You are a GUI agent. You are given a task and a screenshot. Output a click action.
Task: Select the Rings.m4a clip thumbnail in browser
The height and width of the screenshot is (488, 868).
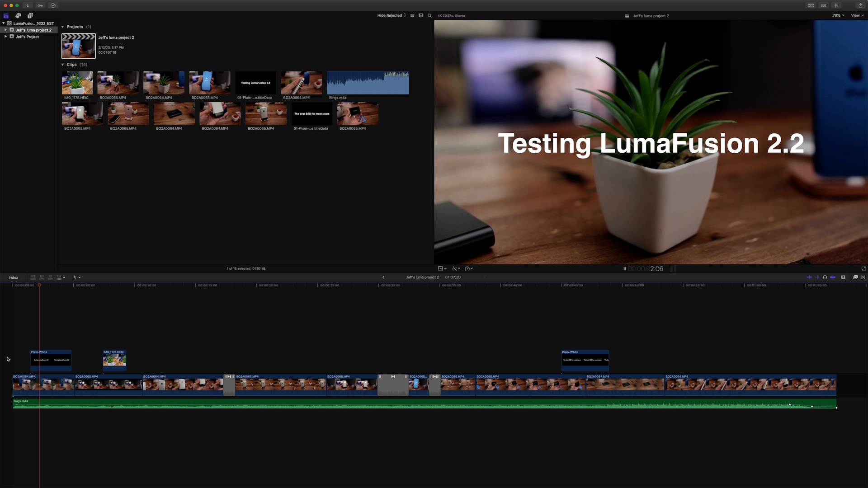pyautogui.click(x=368, y=83)
